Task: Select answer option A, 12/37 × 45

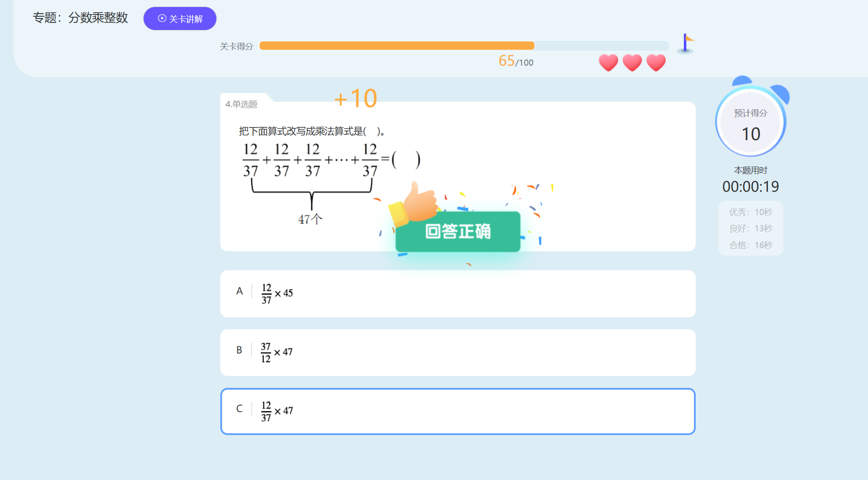Action: tap(458, 294)
